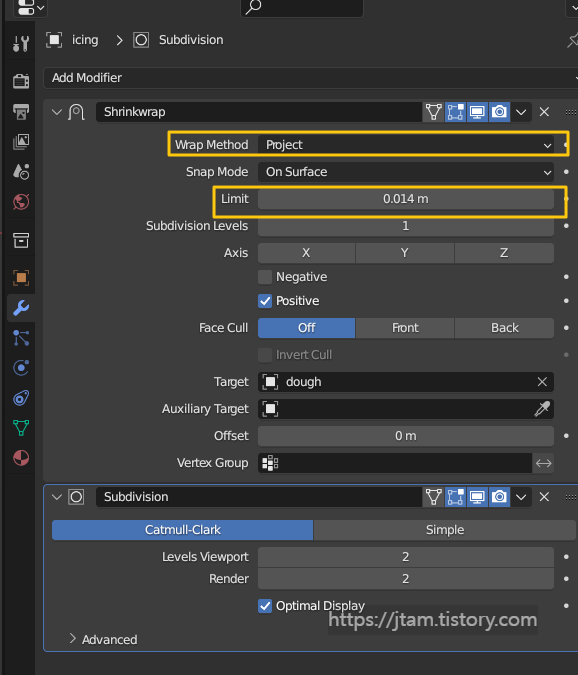The width and height of the screenshot is (578, 675).
Task: Open the World properties tab
Action: 21,201
